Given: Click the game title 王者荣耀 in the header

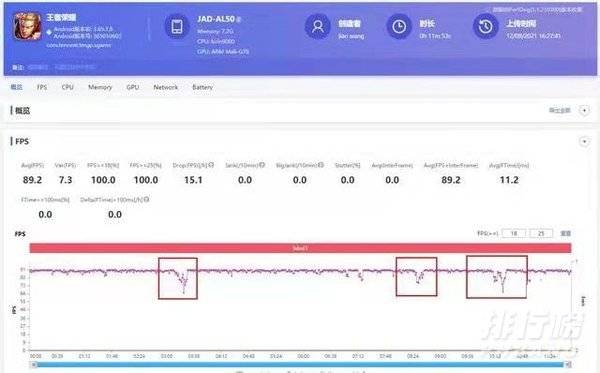Looking at the screenshot, I should [x=61, y=17].
